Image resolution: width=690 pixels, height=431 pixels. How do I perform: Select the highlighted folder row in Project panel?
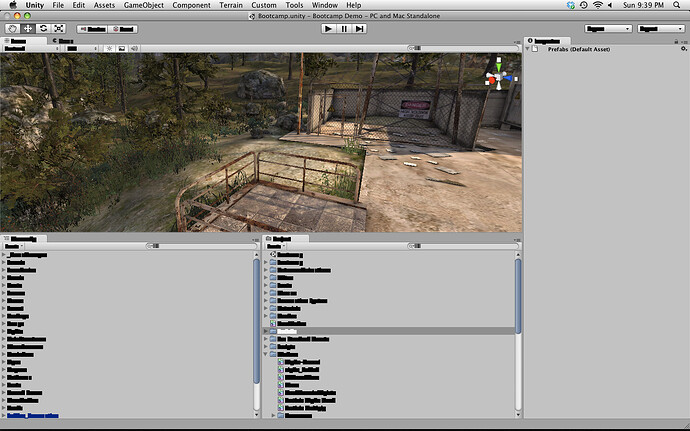389,331
